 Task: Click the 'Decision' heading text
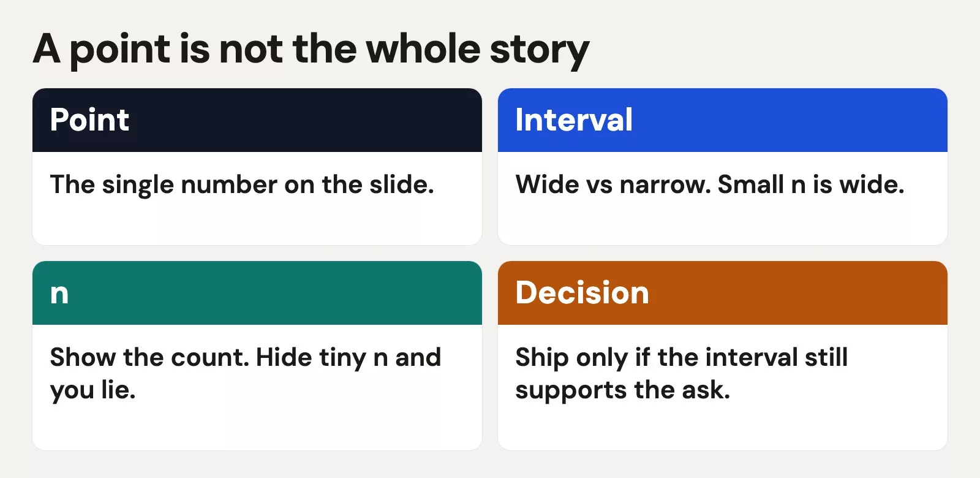(582, 292)
